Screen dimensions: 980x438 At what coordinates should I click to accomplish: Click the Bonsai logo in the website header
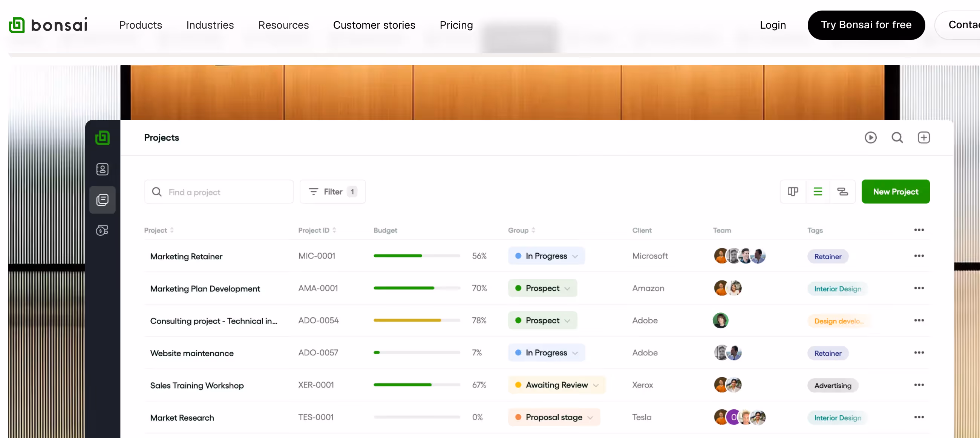tap(48, 25)
